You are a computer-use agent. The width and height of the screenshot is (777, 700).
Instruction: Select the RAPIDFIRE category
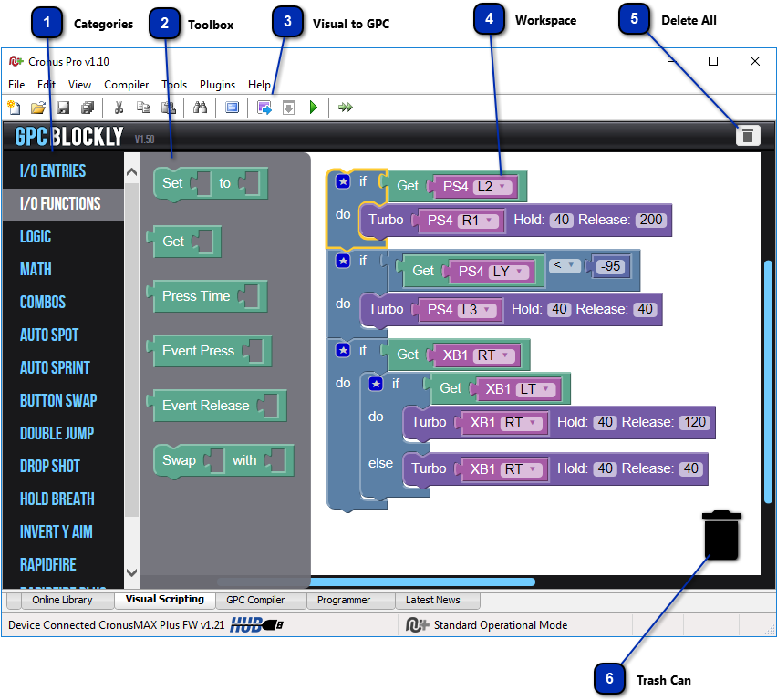pyautogui.click(x=64, y=564)
